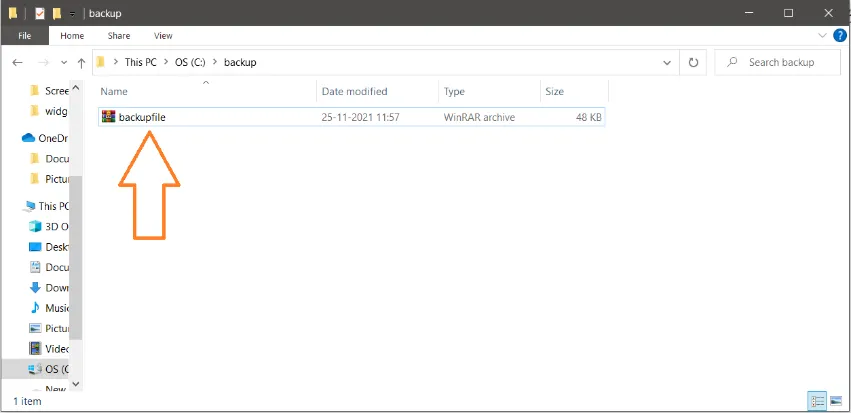Screen dimensions: 851x413
Task: Open Desktop in the navigation pane
Action: [49, 247]
